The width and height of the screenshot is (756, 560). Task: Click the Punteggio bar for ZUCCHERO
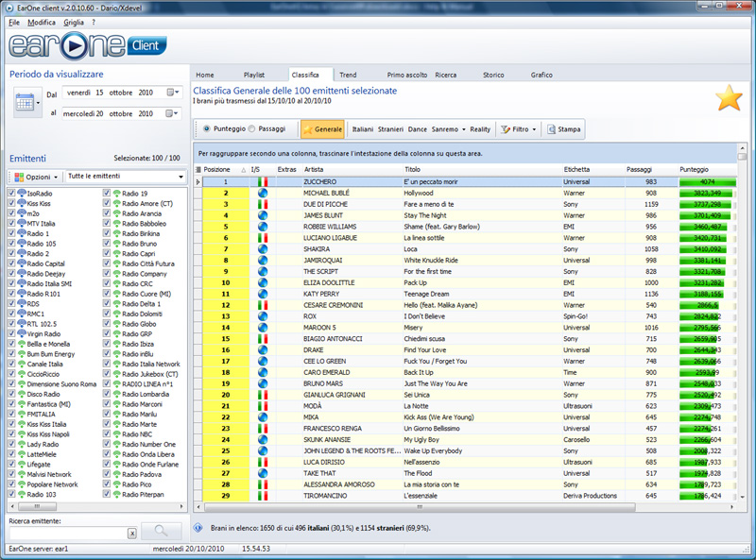pos(708,182)
